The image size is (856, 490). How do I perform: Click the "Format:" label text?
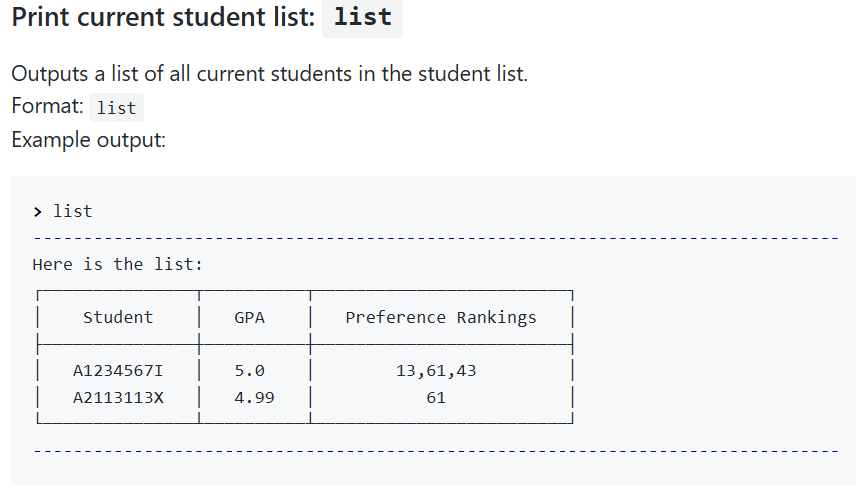[47, 105]
